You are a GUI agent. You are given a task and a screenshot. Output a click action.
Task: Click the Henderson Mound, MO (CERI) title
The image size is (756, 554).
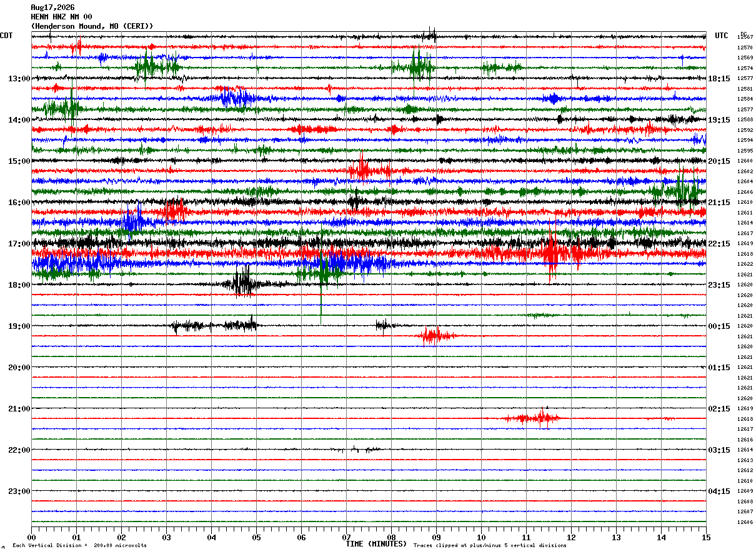92,26
